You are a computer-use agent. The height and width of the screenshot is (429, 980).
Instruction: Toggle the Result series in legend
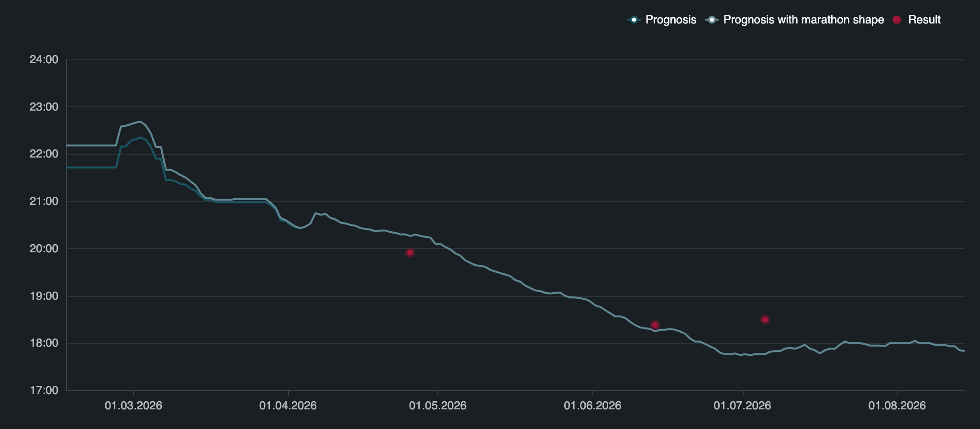click(x=917, y=20)
